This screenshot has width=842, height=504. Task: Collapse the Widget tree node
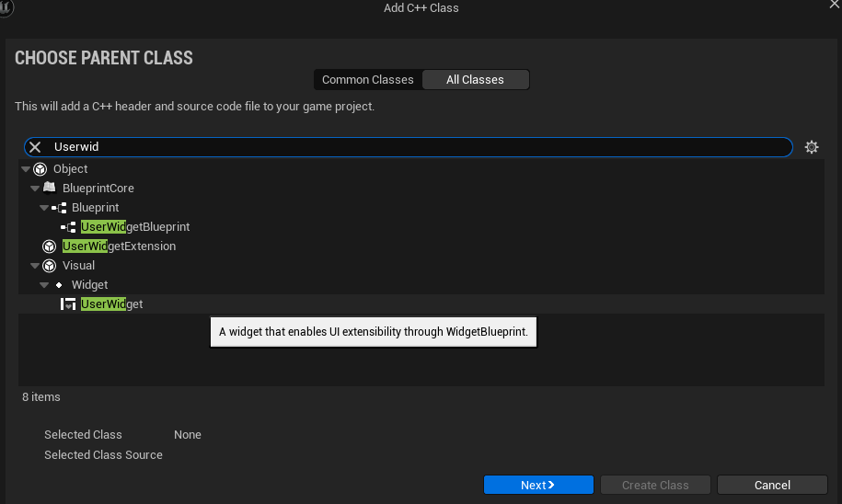pyautogui.click(x=44, y=285)
